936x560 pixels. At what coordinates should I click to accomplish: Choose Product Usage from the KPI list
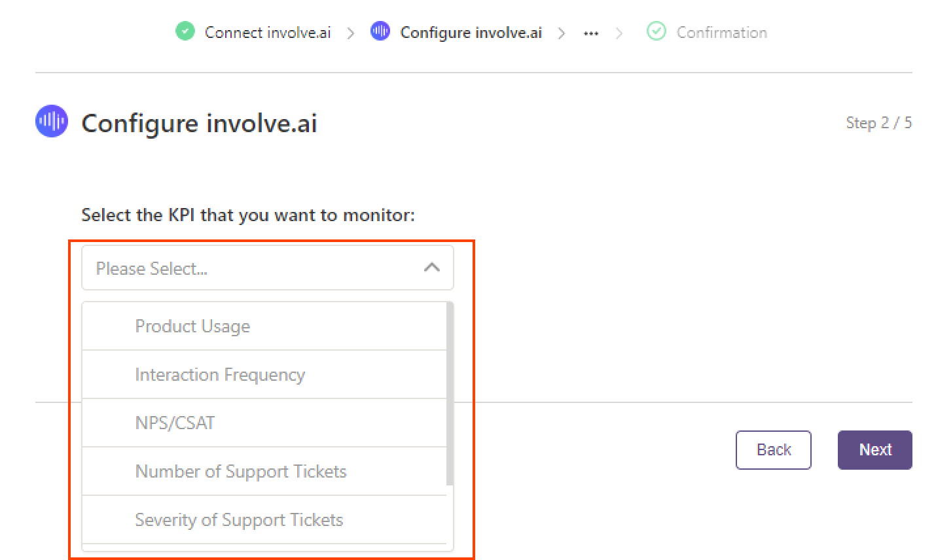[x=264, y=326]
